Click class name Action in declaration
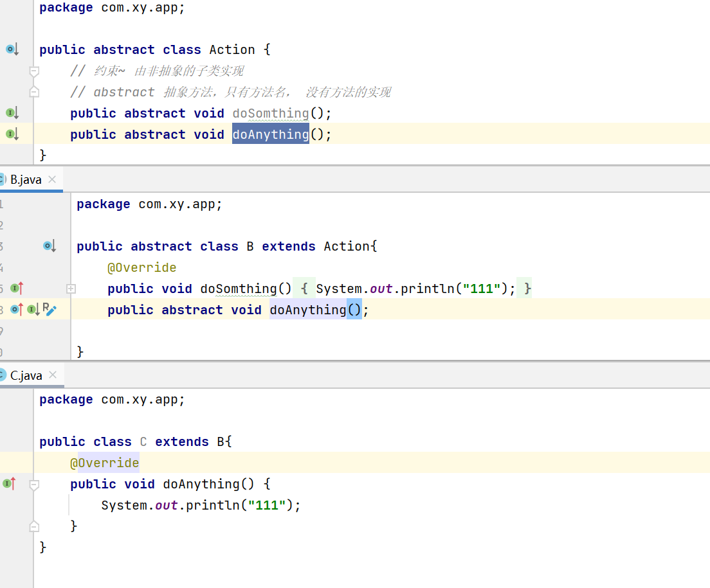This screenshot has width=710, height=588. [x=232, y=49]
